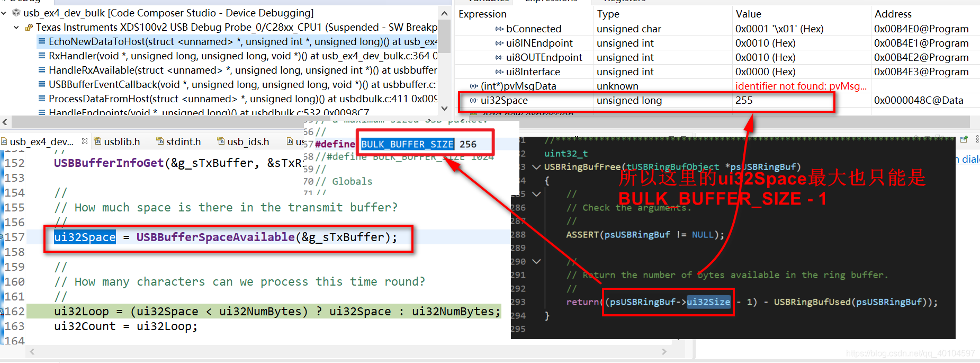Click the variable icon beside ui8Interface
The image size is (980, 363).
[x=499, y=72]
